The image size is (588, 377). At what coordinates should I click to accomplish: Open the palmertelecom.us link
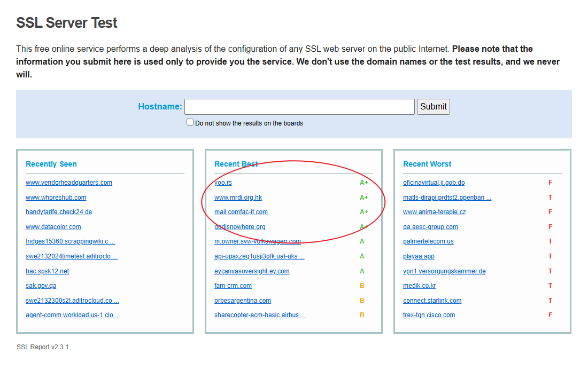[x=428, y=241]
